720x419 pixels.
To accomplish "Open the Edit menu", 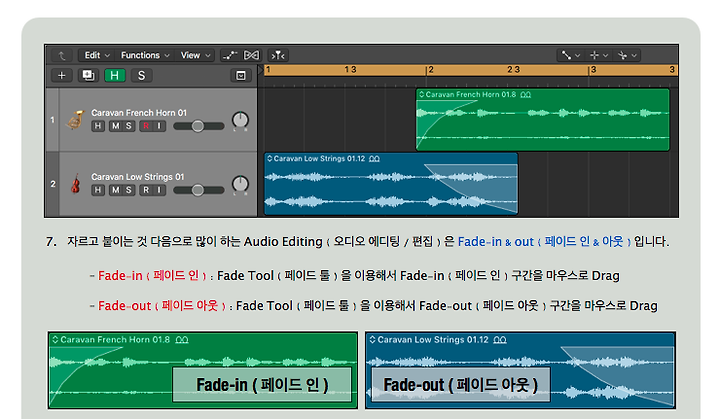I will click(96, 55).
